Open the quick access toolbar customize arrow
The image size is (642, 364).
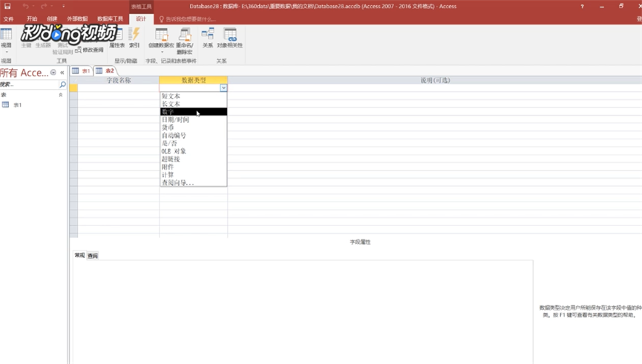click(64, 6)
